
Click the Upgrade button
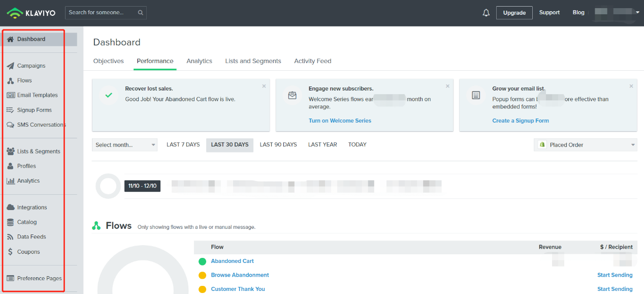(514, 13)
